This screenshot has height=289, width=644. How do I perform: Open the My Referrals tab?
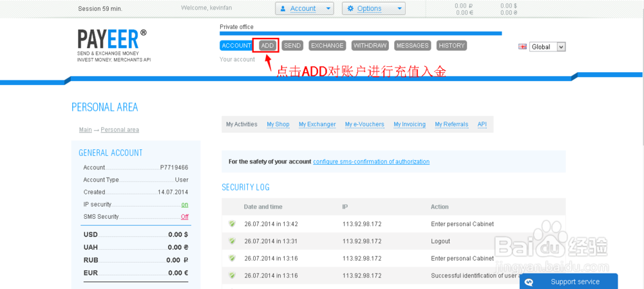(451, 124)
